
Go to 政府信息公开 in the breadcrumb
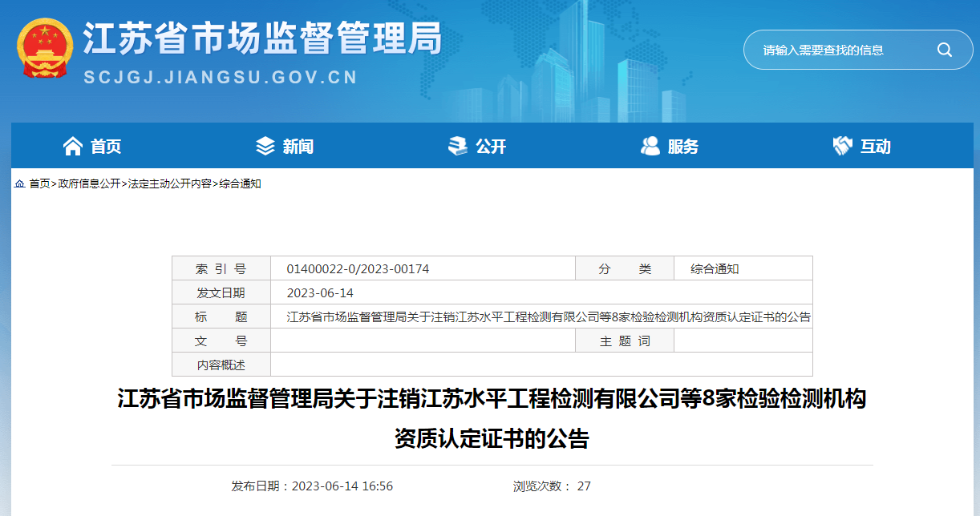89,183
